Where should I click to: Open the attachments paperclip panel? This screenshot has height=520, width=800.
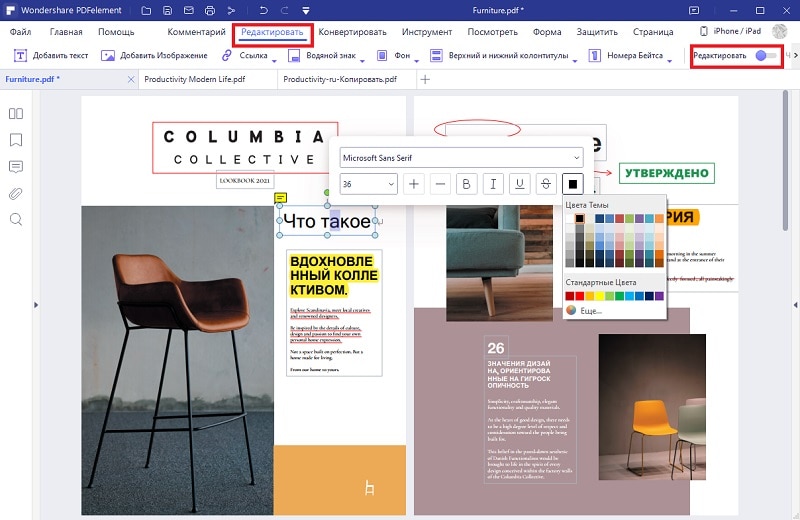pyautogui.click(x=16, y=193)
